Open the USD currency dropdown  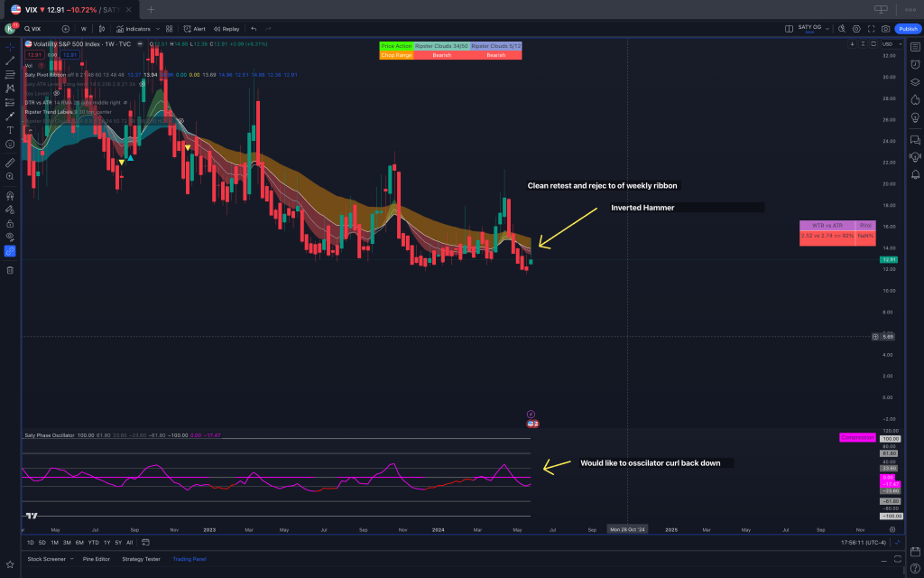pyautogui.click(x=887, y=44)
